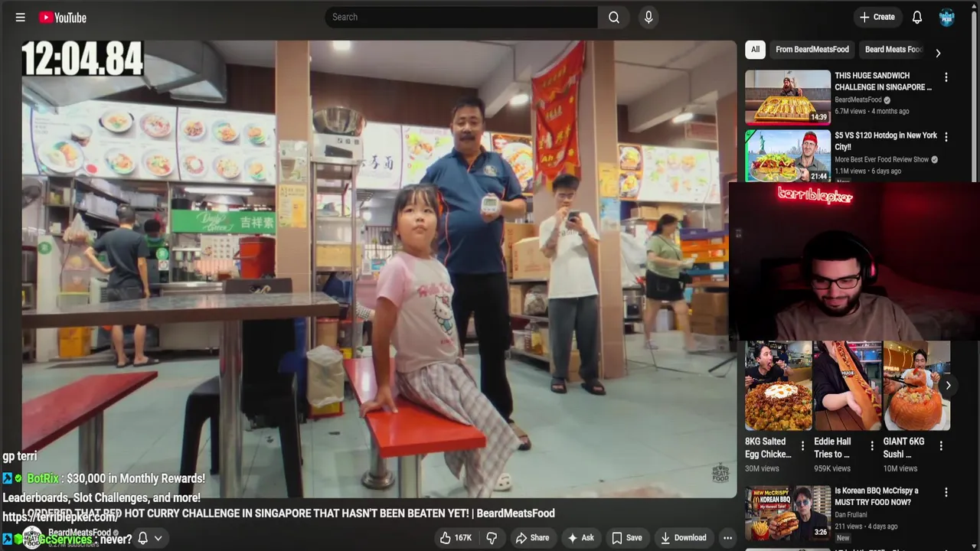Screen dimensions: 980x551
Task: Open the BeardMeatsFood channel avatar below the video
Action: point(32,537)
